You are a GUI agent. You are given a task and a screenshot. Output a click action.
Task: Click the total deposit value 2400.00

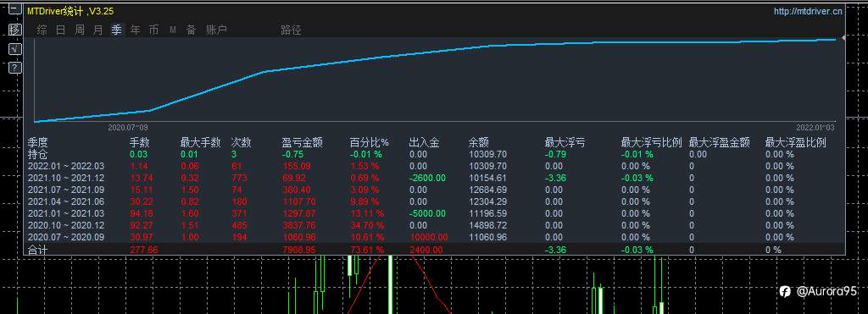tap(426, 250)
